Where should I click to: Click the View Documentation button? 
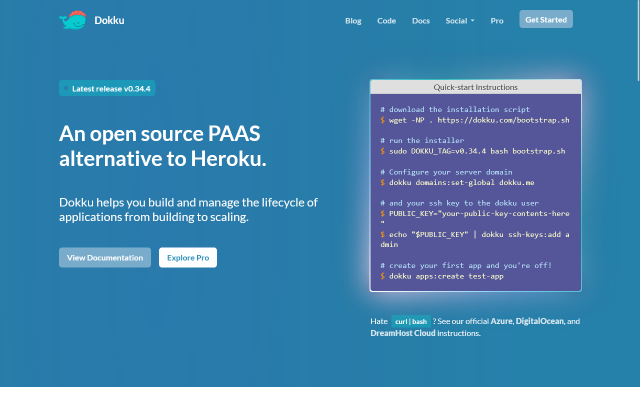[x=105, y=258]
